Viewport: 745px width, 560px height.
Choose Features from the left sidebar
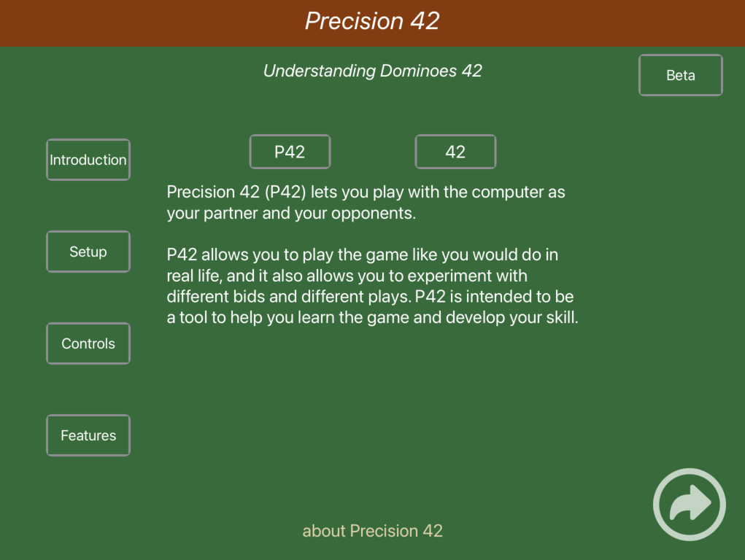click(88, 435)
